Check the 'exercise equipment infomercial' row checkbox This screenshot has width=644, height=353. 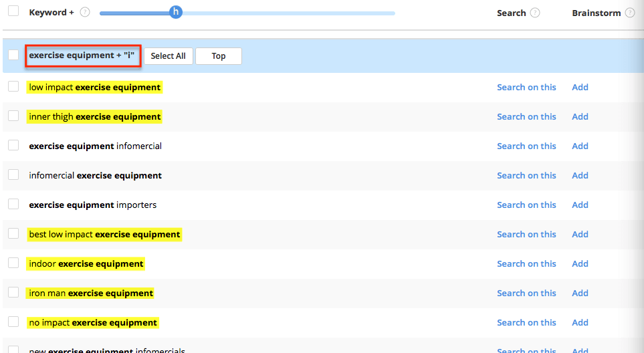[13, 145]
